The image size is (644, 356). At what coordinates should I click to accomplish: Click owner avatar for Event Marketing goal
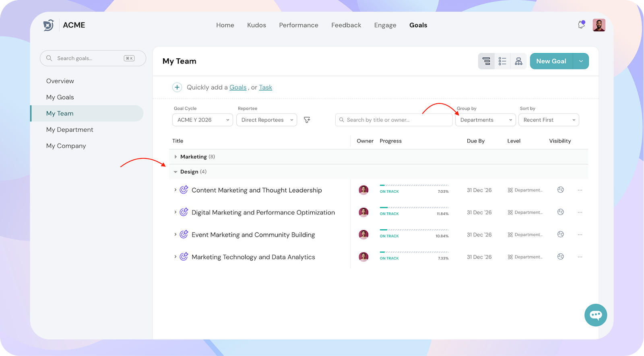click(x=363, y=235)
